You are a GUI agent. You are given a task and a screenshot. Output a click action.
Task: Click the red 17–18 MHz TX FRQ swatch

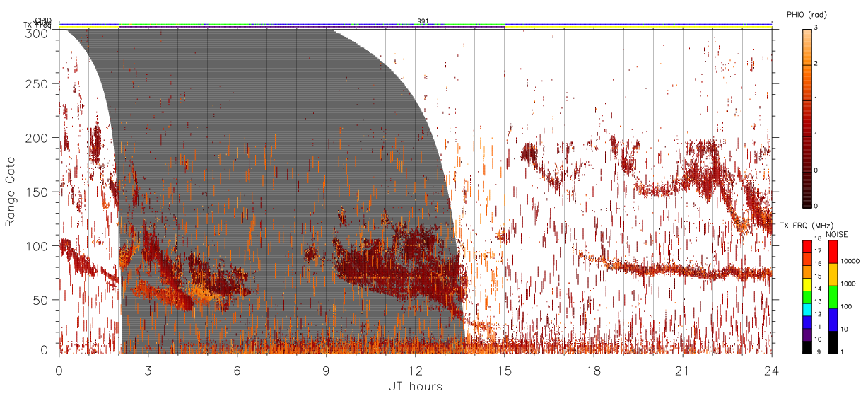[807, 246]
